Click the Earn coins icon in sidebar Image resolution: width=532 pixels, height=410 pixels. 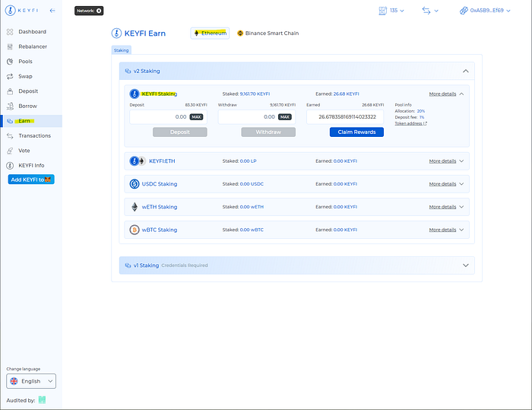(10, 121)
